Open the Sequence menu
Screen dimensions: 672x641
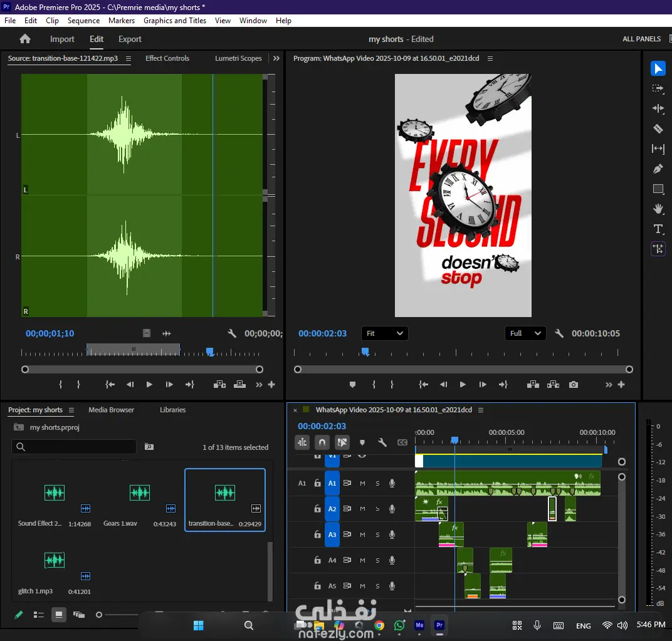[83, 21]
